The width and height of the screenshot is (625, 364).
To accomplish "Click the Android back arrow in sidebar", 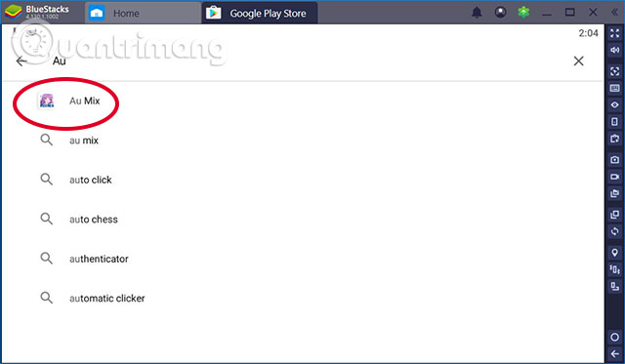I will [x=614, y=353].
